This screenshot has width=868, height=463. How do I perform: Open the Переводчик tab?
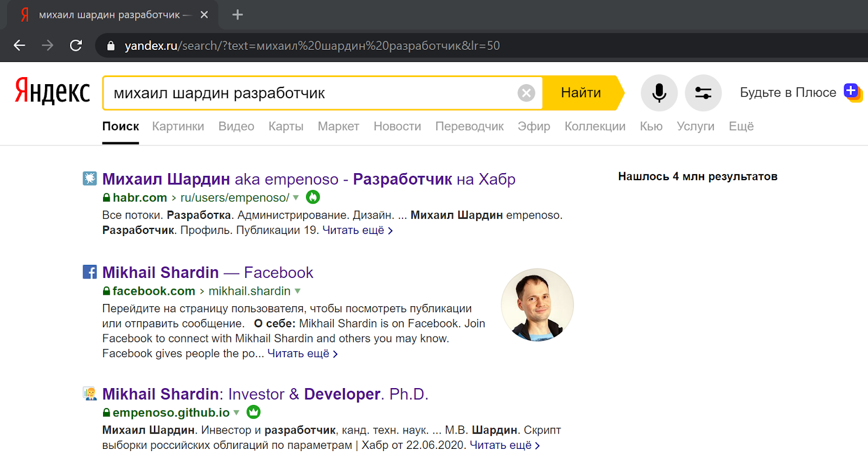pos(469,126)
